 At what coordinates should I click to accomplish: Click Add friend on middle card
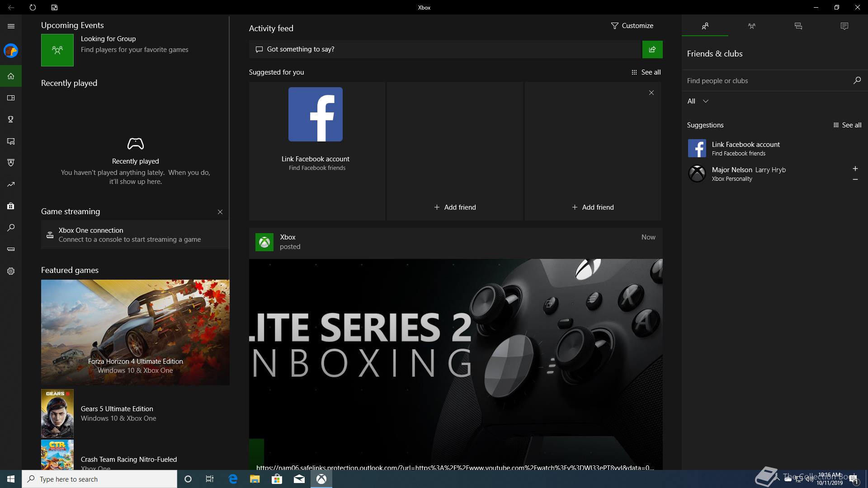[455, 207]
